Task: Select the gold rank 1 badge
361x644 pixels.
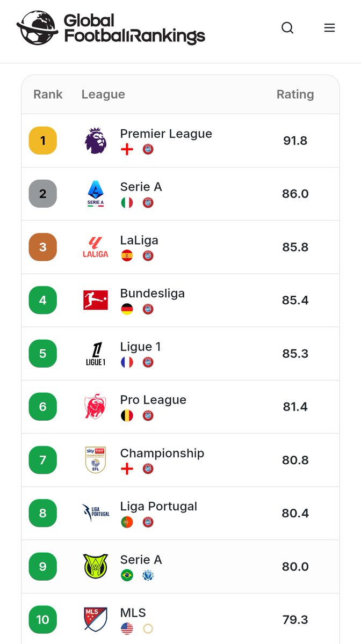Action: tap(42, 141)
